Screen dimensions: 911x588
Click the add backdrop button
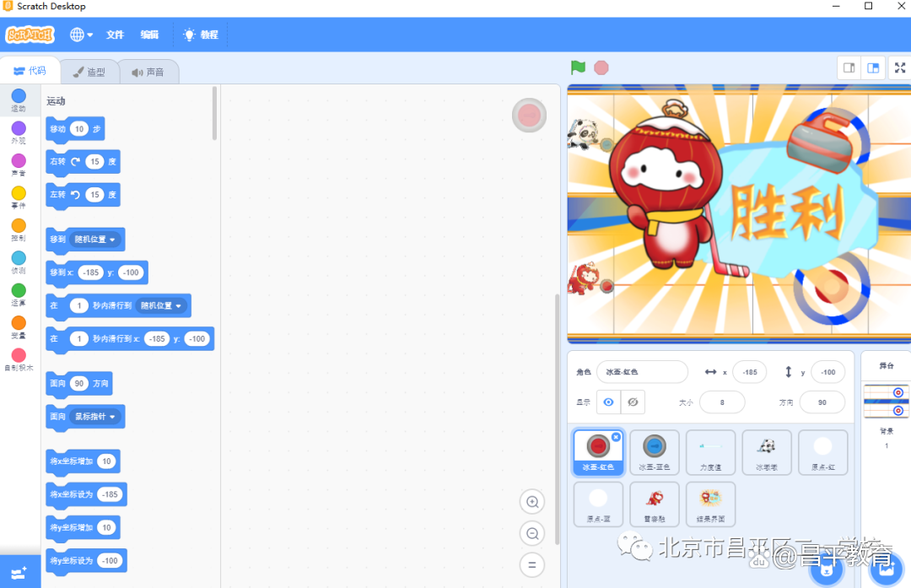coord(887,569)
